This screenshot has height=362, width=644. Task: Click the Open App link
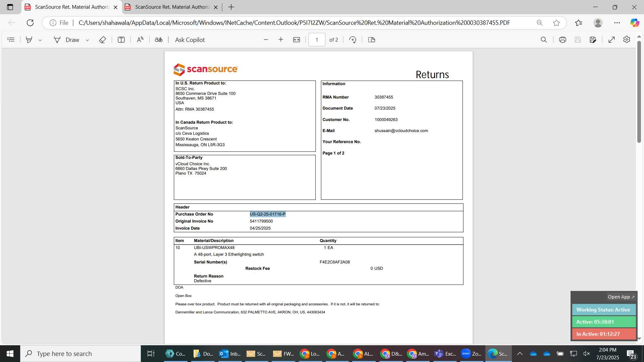click(621, 297)
